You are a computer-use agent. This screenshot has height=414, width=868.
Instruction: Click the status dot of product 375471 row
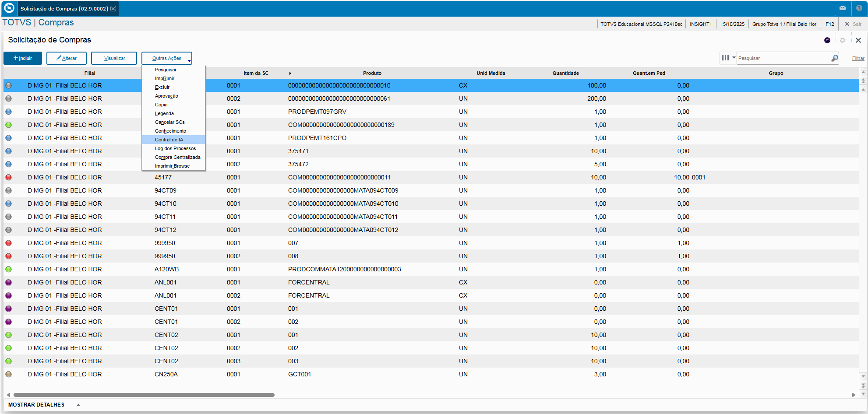[x=8, y=151]
